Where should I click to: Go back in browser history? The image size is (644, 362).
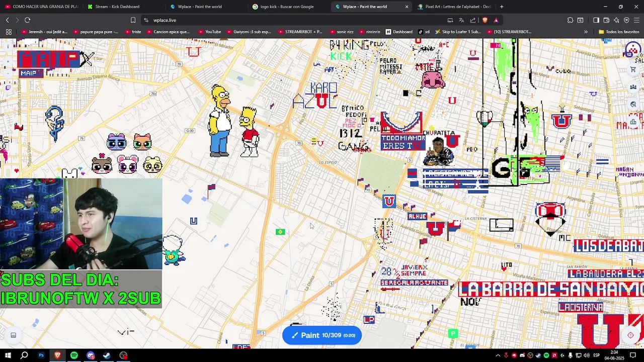click(x=8, y=20)
